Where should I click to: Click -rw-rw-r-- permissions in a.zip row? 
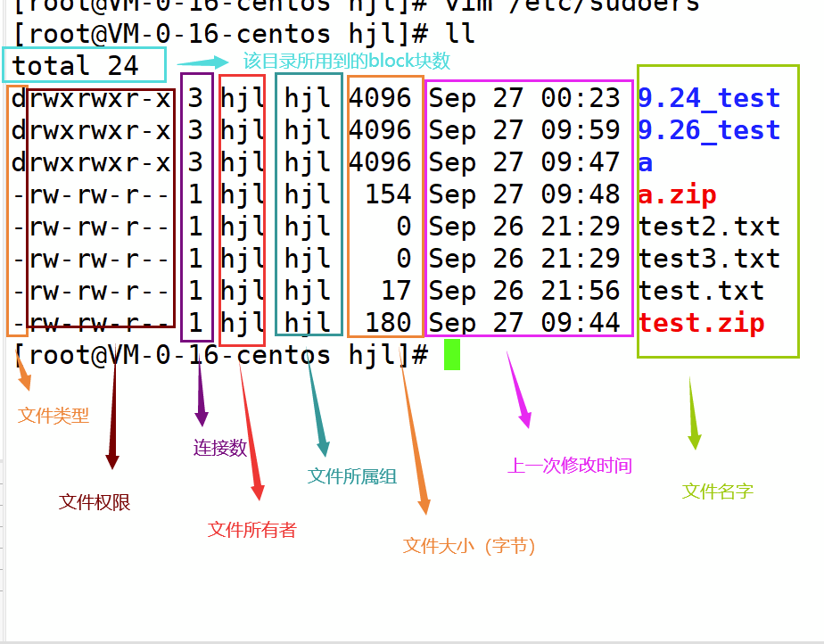(x=92, y=195)
